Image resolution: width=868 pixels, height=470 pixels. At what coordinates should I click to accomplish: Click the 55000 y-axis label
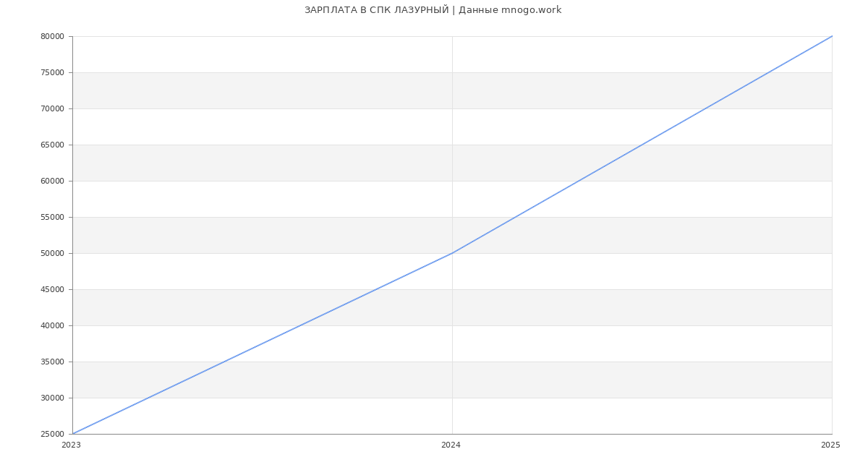[x=52, y=218]
